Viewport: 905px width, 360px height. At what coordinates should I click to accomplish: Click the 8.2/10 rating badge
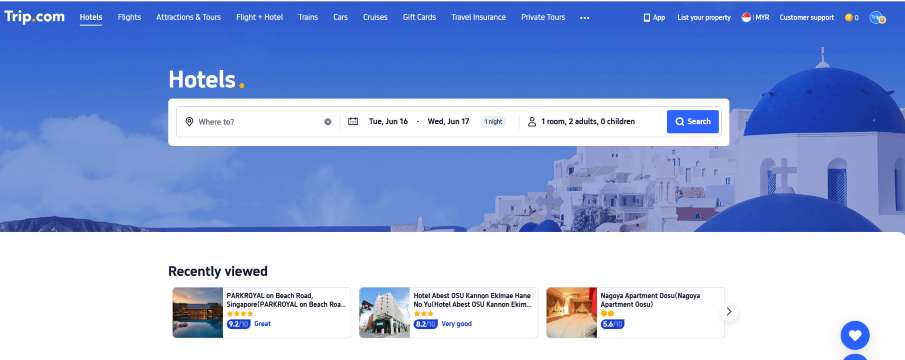[425, 324]
